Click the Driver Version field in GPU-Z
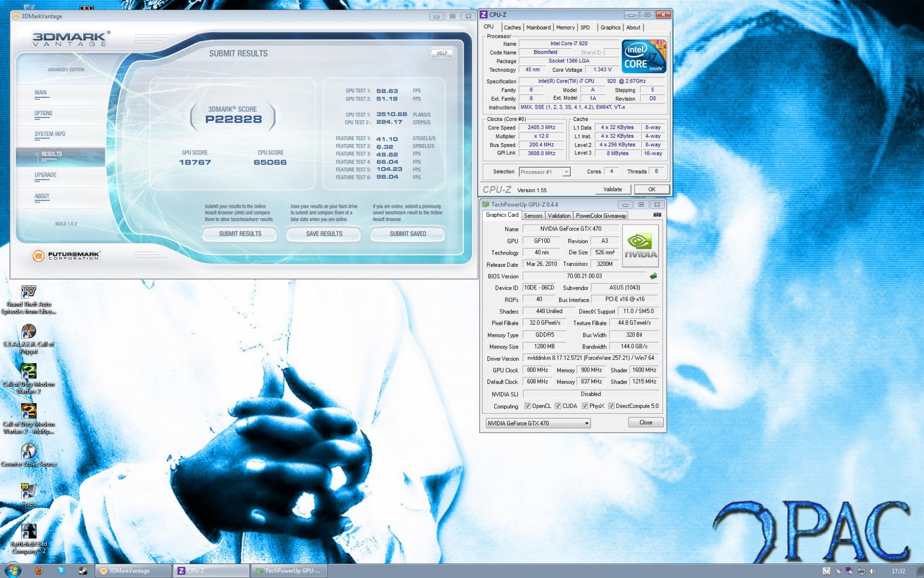 coord(590,358)
